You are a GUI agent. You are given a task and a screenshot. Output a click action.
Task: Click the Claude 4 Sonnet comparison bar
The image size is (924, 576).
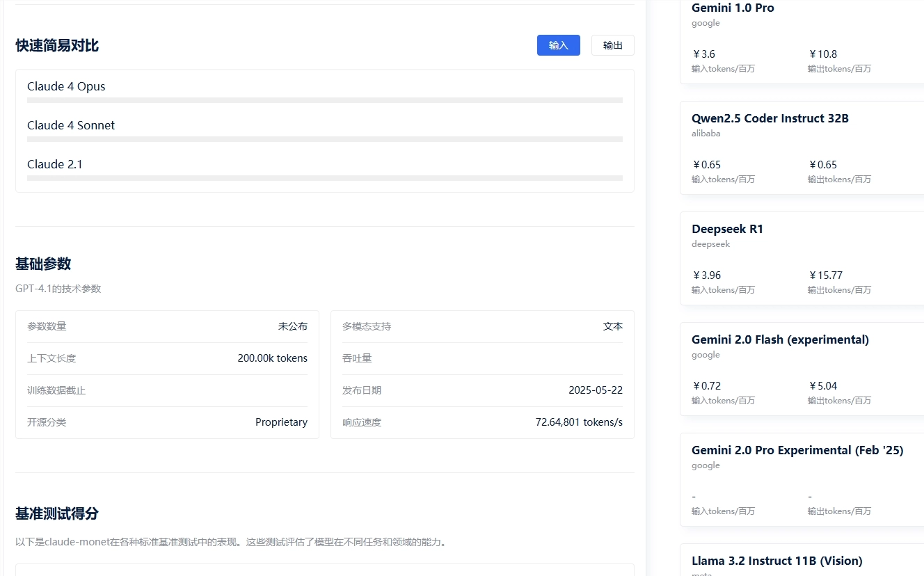(325, 139)
